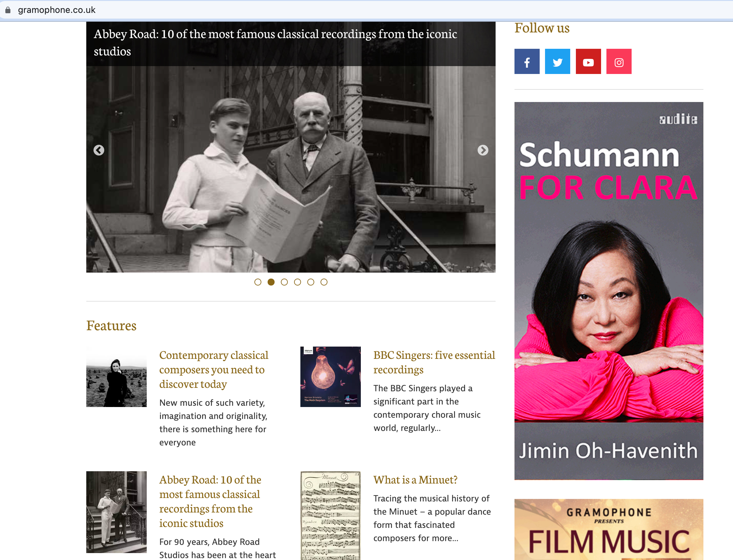
Task: Open Contemporary classical composers article link
Action: tap(214, 369)
